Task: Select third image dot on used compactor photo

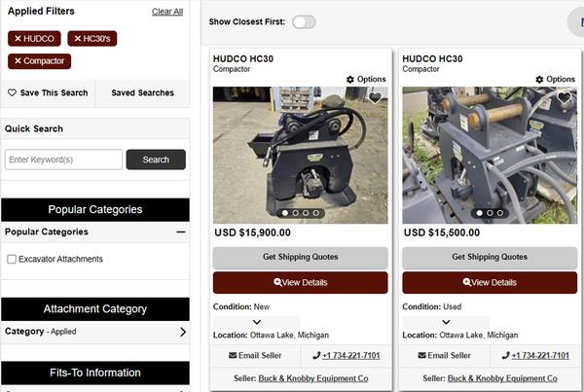Action: point(500,213)
